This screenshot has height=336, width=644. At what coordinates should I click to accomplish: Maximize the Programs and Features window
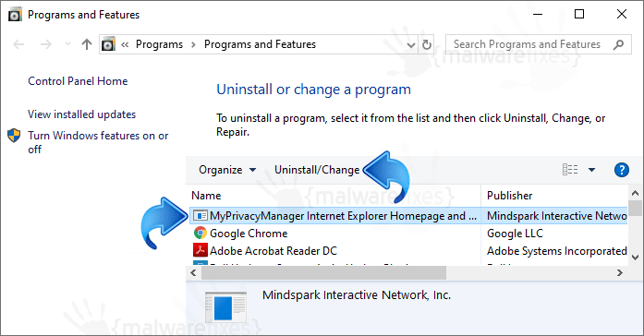(x=579, y=14)
